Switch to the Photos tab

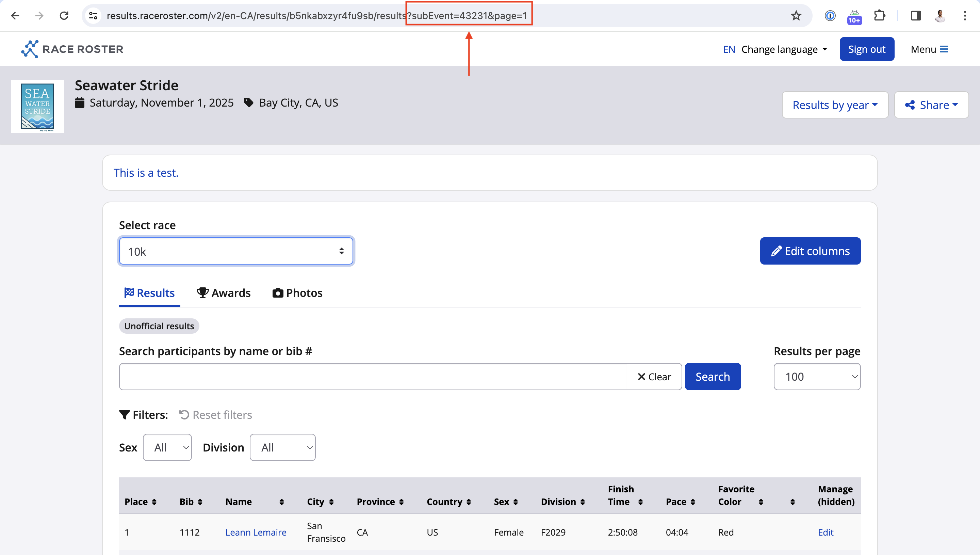tap(297, 293)
